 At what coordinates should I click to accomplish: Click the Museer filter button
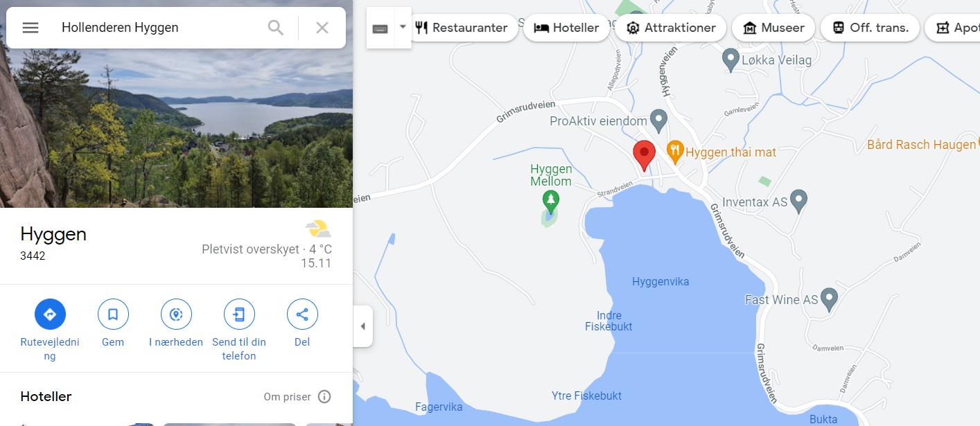coord(773,28)
